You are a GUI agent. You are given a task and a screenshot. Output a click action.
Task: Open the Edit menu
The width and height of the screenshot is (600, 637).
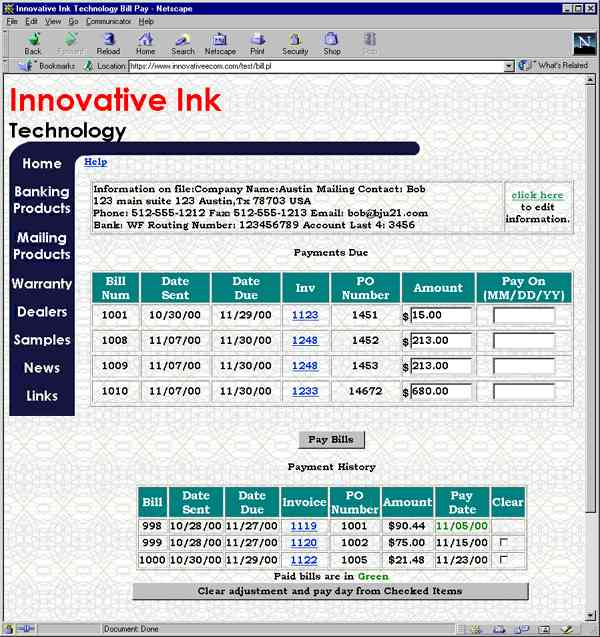pos(31,22)
